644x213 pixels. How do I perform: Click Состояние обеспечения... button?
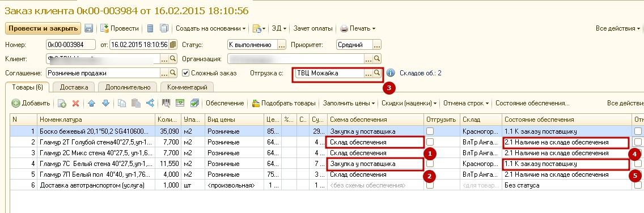point(532,103)
